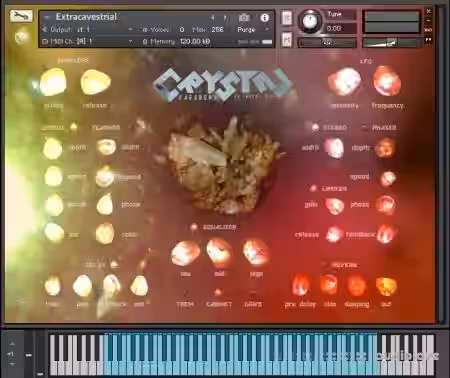Open instrument edit mode with wrench icon
Image resolution: width=450 pixels, height=378 pixels.
point(21,16)
